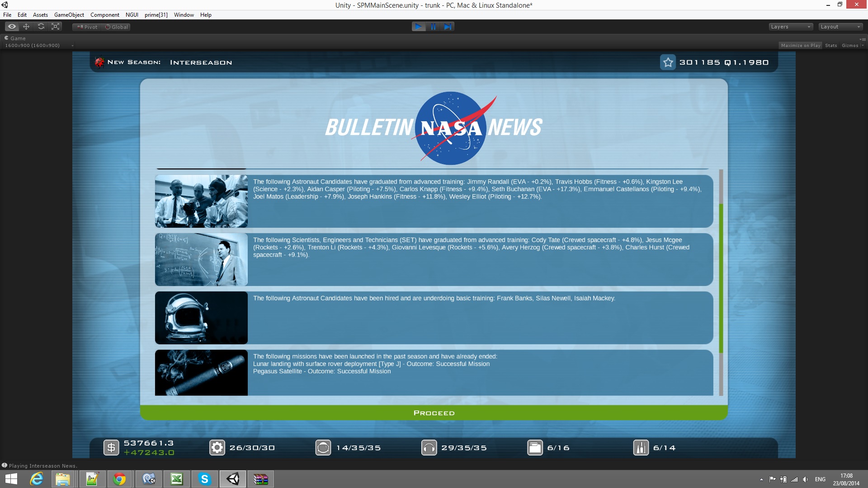Switch to the Game tab
Image resolution: width=868 pixels, height=488 pixels.
coord(15,38)
